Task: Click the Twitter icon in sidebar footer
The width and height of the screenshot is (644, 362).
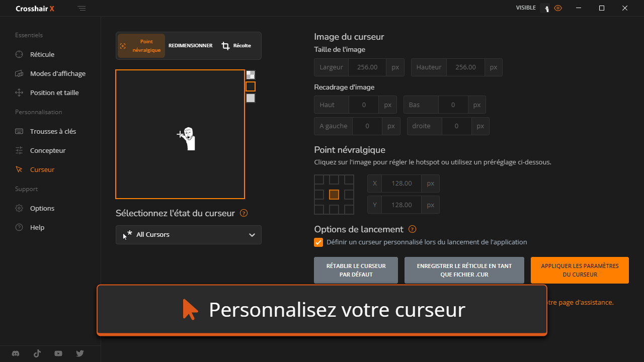Action: click(x=80, y=353)
